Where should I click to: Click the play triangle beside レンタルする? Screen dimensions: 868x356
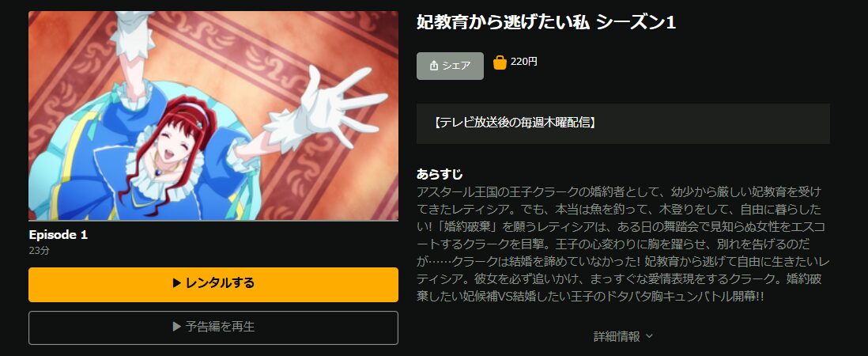[176, 283]
